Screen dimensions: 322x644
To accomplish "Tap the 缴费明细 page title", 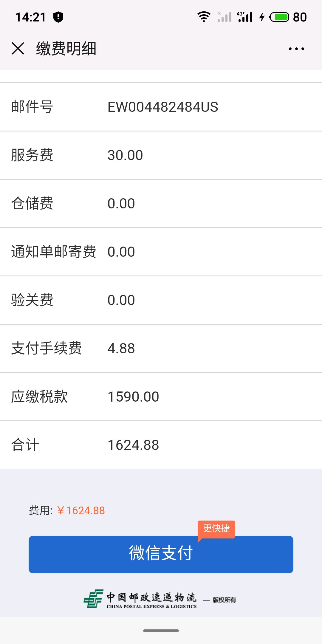I will tap(66, 49).
